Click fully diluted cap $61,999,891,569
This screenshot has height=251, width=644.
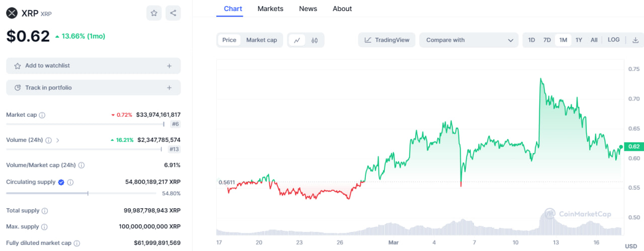point(157,243)
